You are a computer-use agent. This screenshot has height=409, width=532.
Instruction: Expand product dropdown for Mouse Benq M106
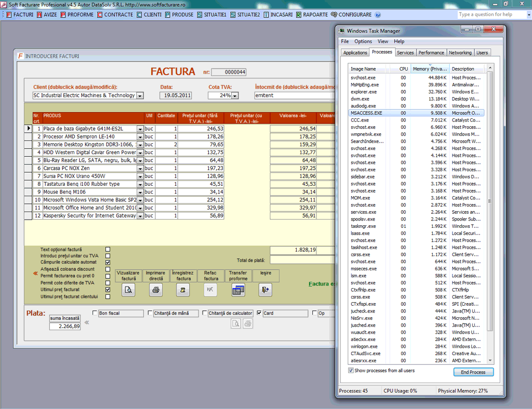tap(140, 192)
